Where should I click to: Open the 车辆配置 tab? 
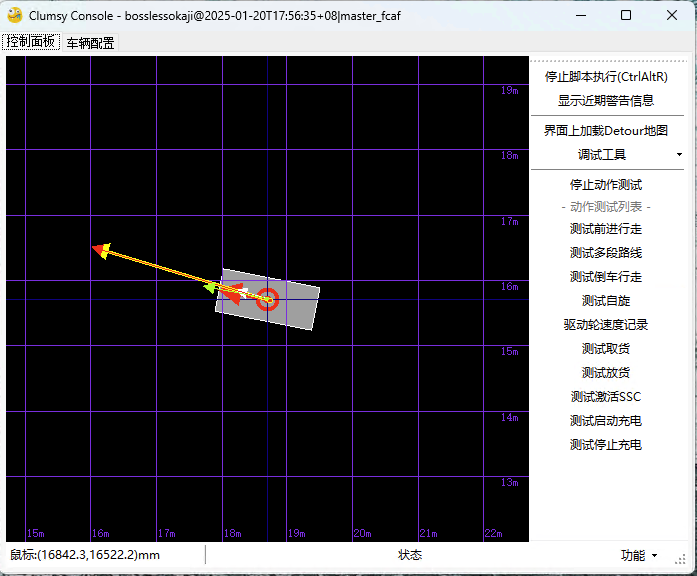tap(90, 43)
